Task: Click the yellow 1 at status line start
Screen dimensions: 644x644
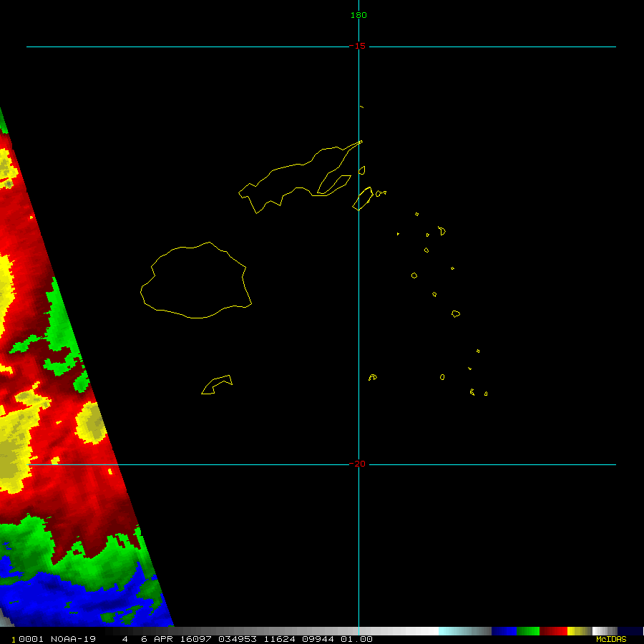Action: coord(14,640)
